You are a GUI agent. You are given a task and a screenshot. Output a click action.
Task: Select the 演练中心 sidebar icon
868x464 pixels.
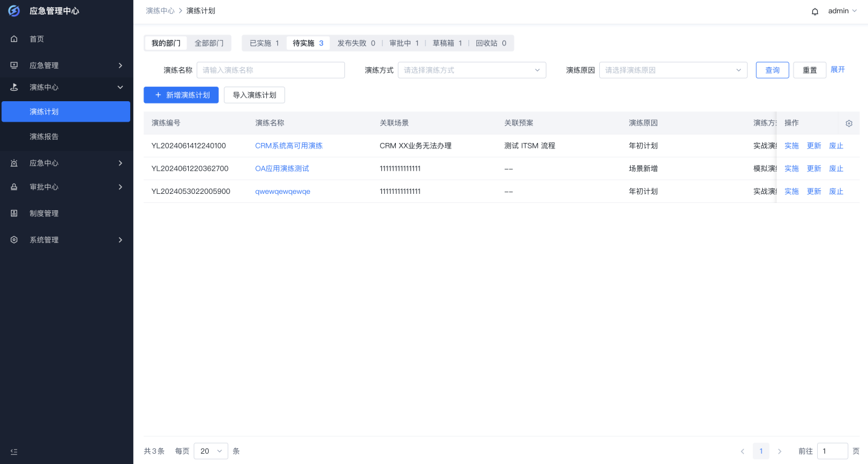coord(14,87)
